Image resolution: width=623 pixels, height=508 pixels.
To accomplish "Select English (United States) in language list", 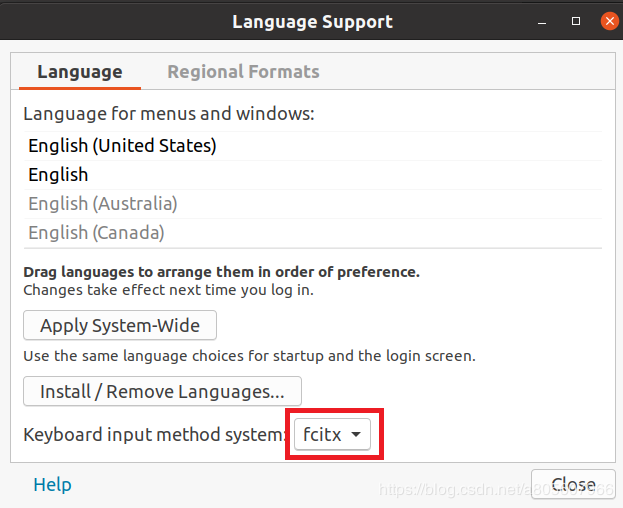I will pyautogui.click(x=122, y=146).
